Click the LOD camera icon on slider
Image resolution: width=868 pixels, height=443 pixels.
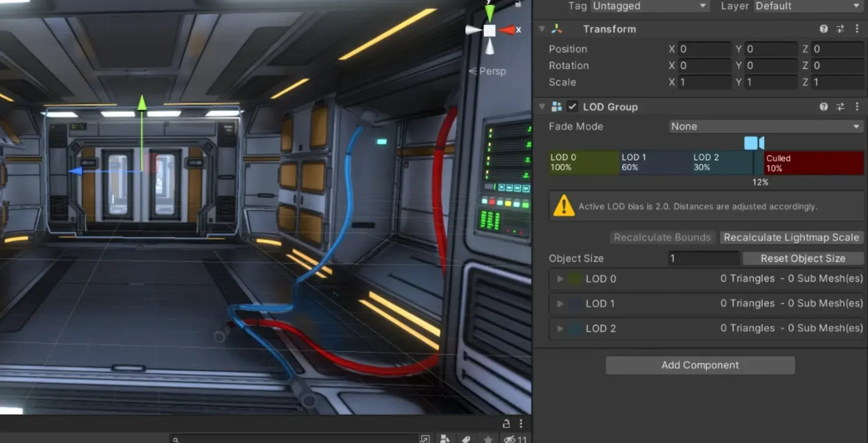point(754,143)
